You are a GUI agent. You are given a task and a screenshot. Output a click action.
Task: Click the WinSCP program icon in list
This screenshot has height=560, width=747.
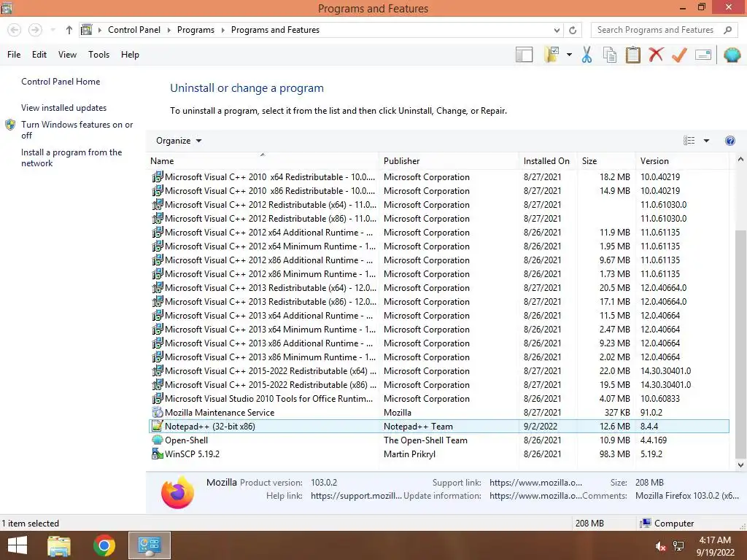pos(158,454)
